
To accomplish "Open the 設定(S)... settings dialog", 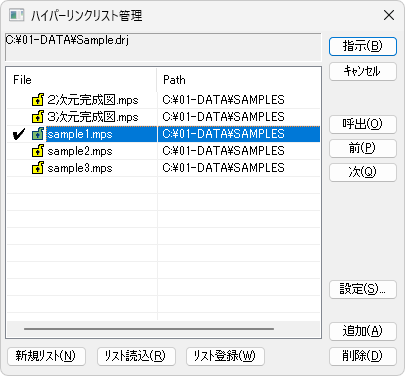I will point(363,289).
